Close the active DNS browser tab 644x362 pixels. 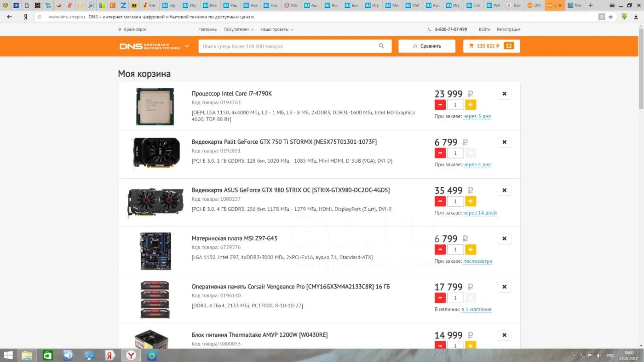click(x=560, y=6)
